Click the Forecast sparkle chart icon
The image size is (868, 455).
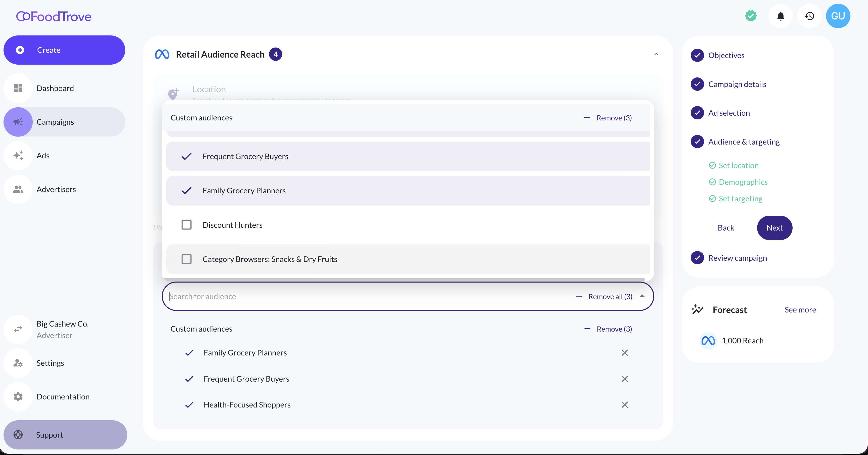[x=697, y=309]
